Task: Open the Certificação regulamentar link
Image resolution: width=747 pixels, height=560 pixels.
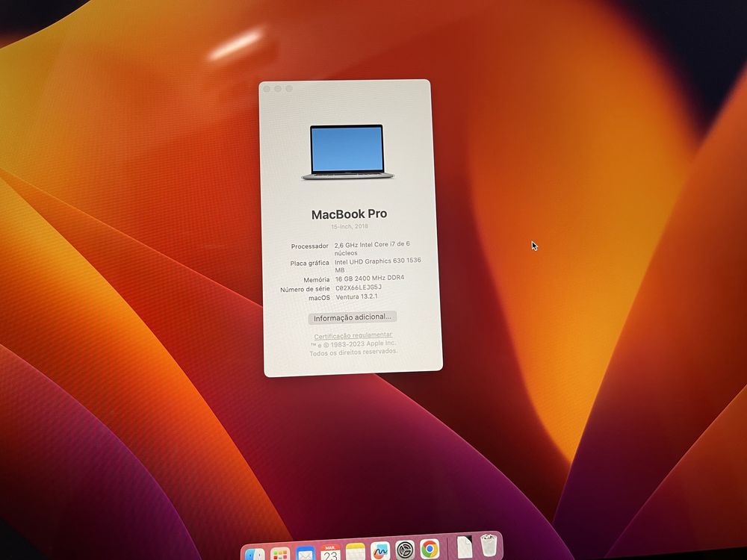Action: click(x=353, y=336)
